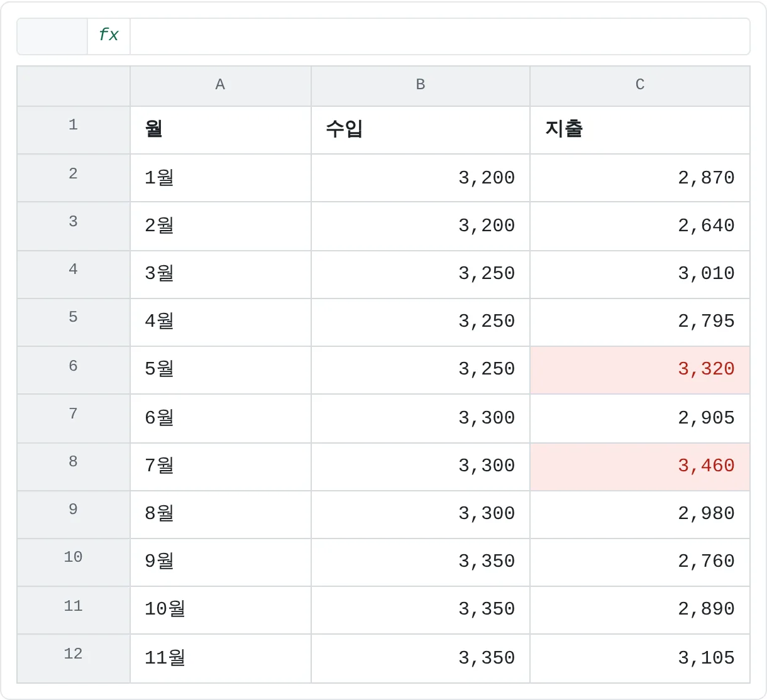Click the header cell 수입
Screen dimensions: 767x700
[421, 130]
